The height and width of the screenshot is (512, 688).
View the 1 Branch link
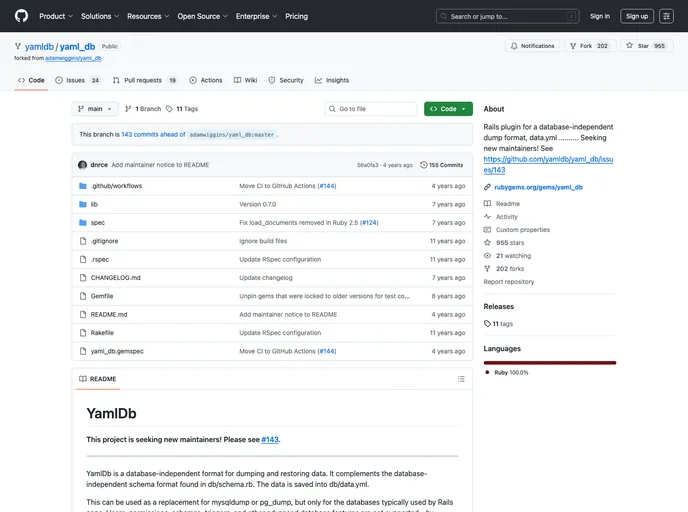click(143, 109)
